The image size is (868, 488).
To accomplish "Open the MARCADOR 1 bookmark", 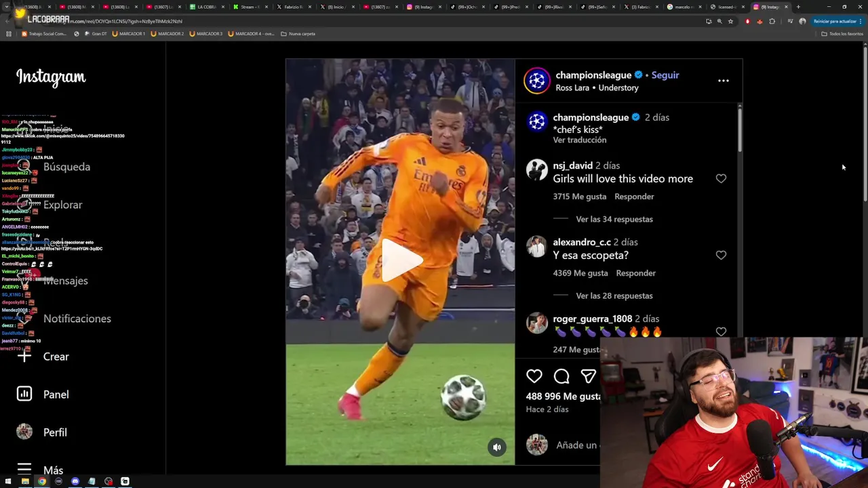I will (x=128, y=34).
